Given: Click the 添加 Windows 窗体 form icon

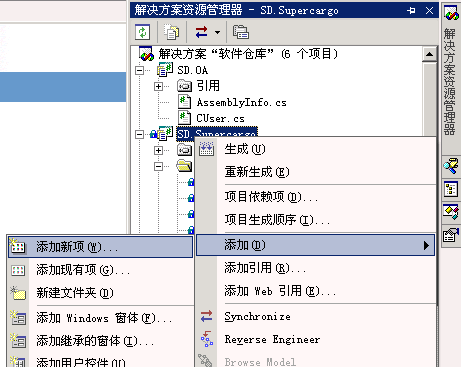Looking at the screenshot, I should point(18,318).
